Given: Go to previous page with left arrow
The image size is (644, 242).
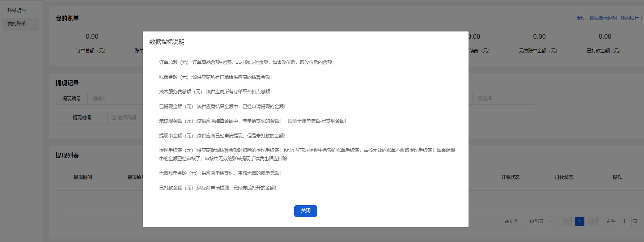Looking at the screenshot, I should click(x=567, y=221).
